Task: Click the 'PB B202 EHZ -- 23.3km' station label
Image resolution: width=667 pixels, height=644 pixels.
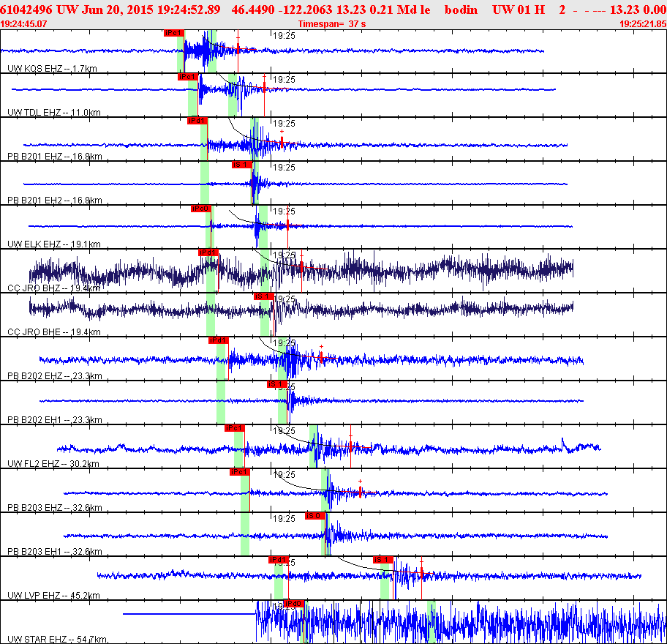Action: pyautogui.click(x=55, y=376)
